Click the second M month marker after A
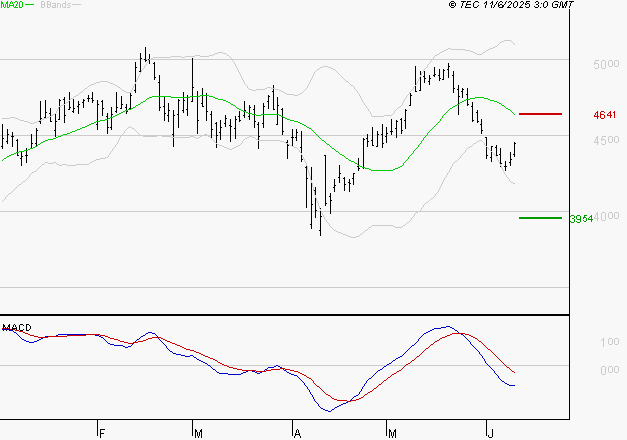The width and height of the screenshot is (627, 440). pyautogui.click(x=392, y=434)
